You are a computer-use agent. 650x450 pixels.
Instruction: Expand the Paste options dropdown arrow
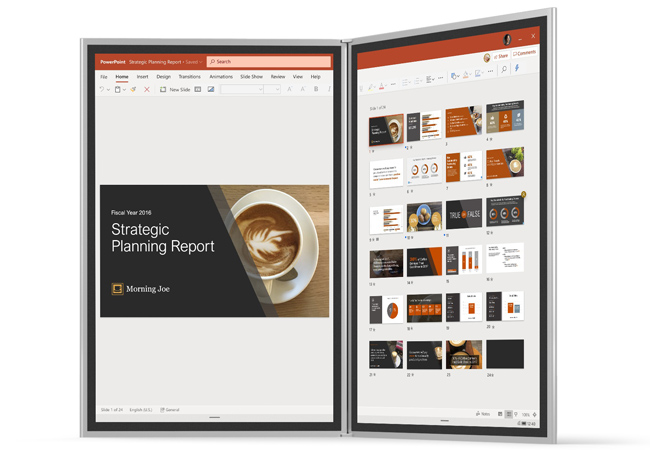pyautogui.click(x=124, y=90)
